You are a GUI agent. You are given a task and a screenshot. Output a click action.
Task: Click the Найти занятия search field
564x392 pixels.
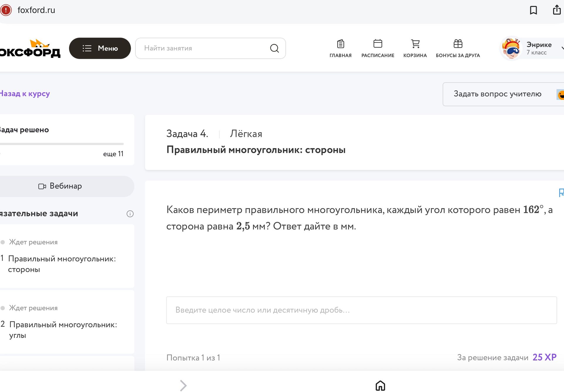click(210, 48)
